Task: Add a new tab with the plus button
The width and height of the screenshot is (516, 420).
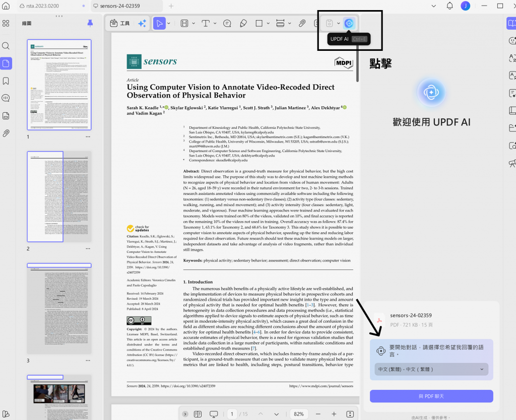Action: click(171, 6)
